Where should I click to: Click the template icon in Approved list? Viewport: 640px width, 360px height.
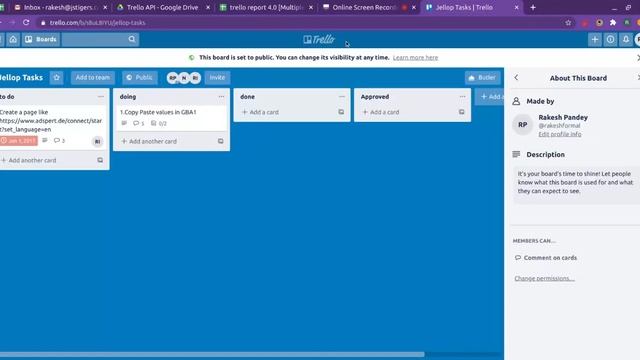point(461,112)
